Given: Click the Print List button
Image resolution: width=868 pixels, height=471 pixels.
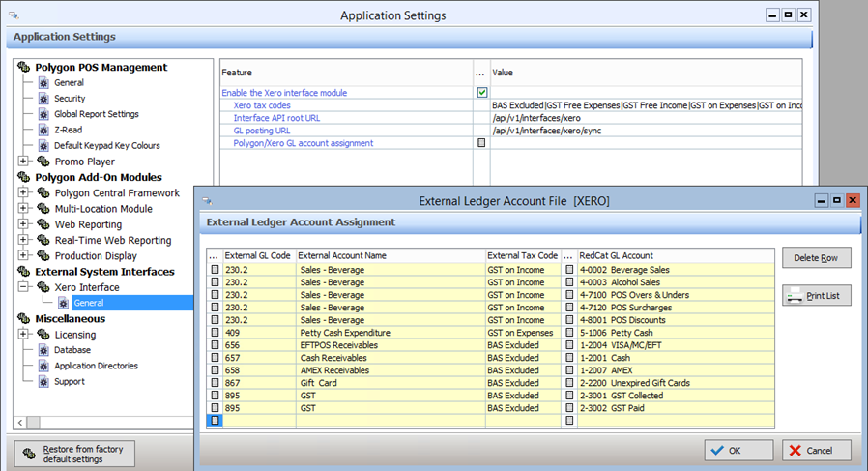Looking at the screenshot, I should pos(816,295).
